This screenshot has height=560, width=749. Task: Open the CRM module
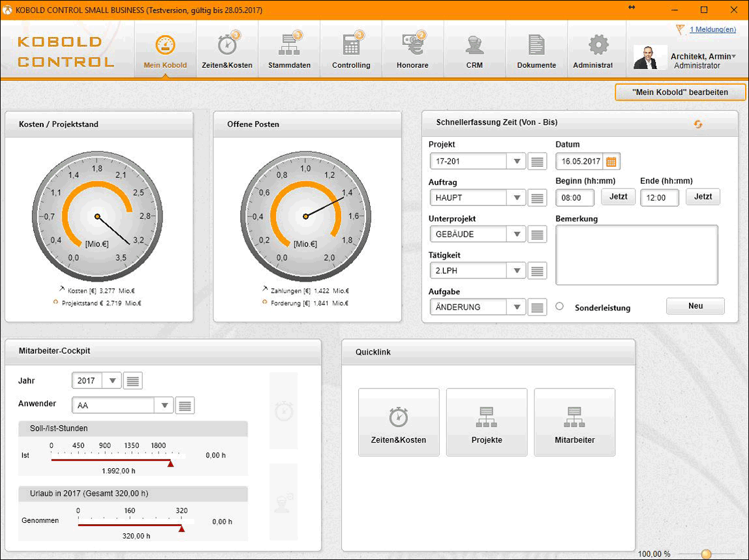[x=474, y=50]
